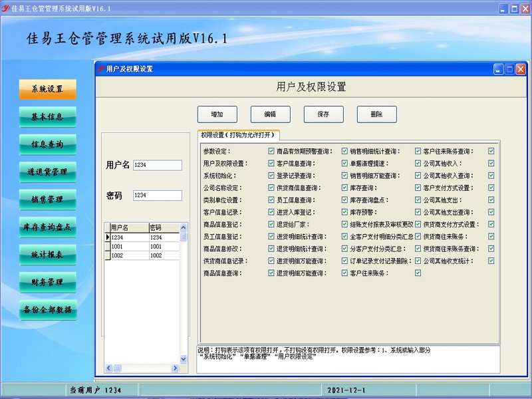Screen dimensions: 532x399
Task: Open 财务管理 in the sidebar
Action: coord(47,282)
